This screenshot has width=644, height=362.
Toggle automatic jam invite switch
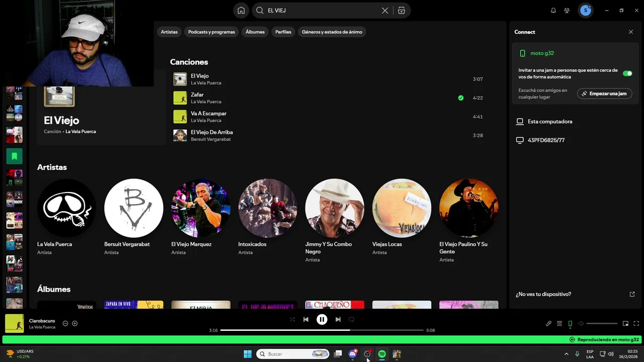pos(627,73)
